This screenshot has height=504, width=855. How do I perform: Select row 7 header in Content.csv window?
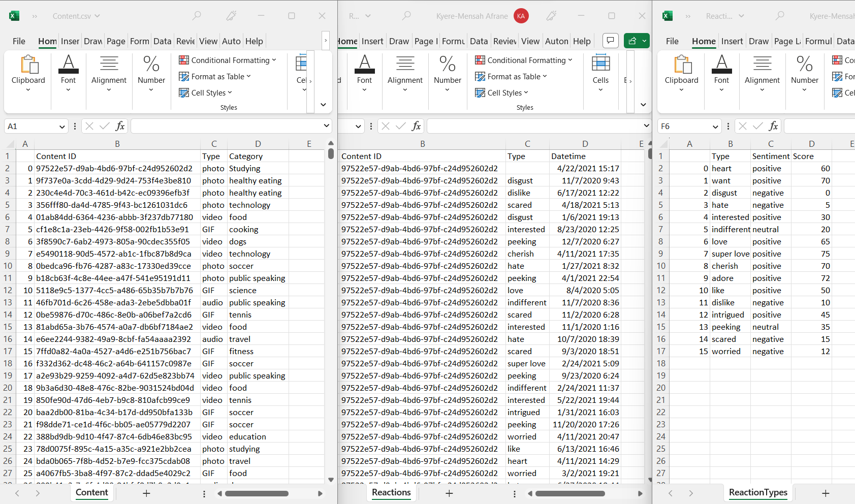tap(8, 229)
